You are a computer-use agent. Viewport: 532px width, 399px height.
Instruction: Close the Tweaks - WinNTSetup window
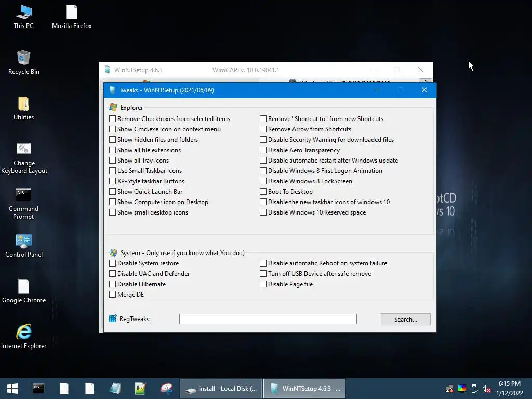point(424,90)
